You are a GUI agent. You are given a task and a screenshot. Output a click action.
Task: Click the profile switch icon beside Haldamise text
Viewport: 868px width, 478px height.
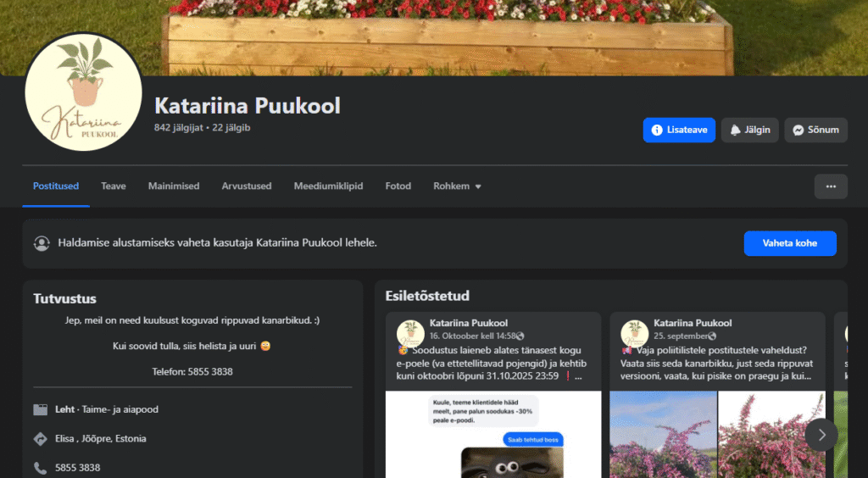(42, 243)
